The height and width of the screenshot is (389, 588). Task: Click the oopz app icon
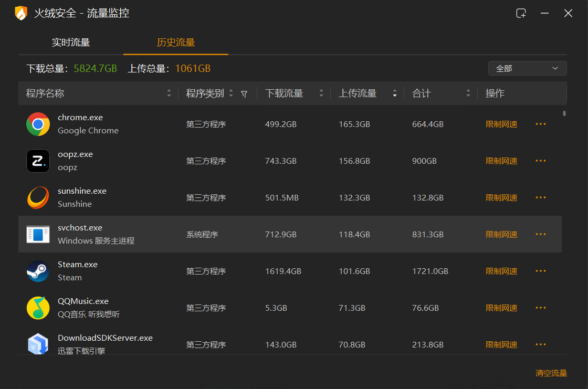tap(38, 161)
